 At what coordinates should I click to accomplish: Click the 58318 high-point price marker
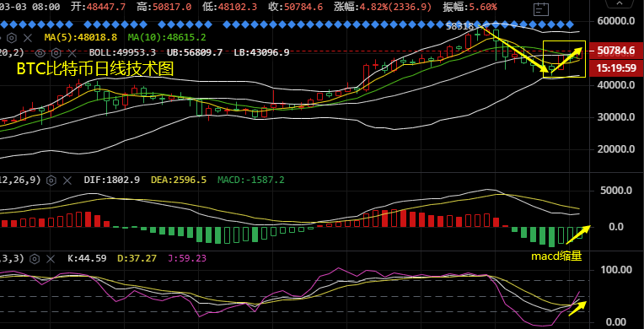460,26
